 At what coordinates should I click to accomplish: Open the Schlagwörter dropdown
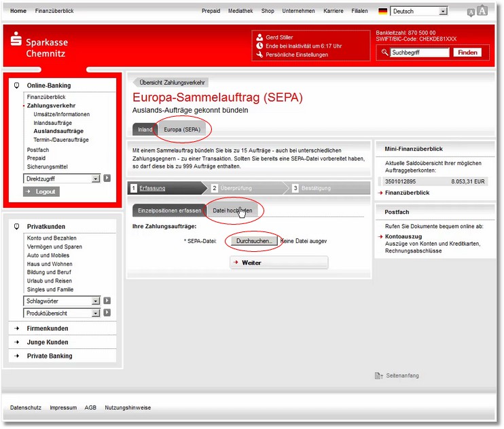click(x=96, y=301)
